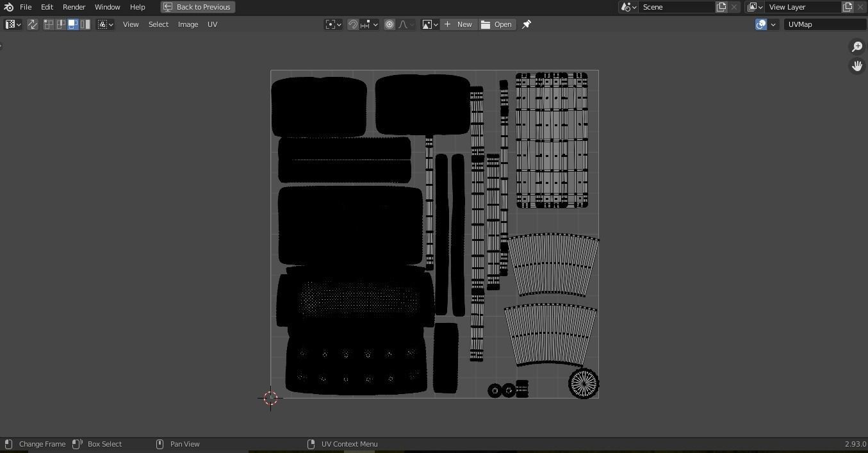
Task: Click the 2.93.0 version text
Action: point(855,444)
